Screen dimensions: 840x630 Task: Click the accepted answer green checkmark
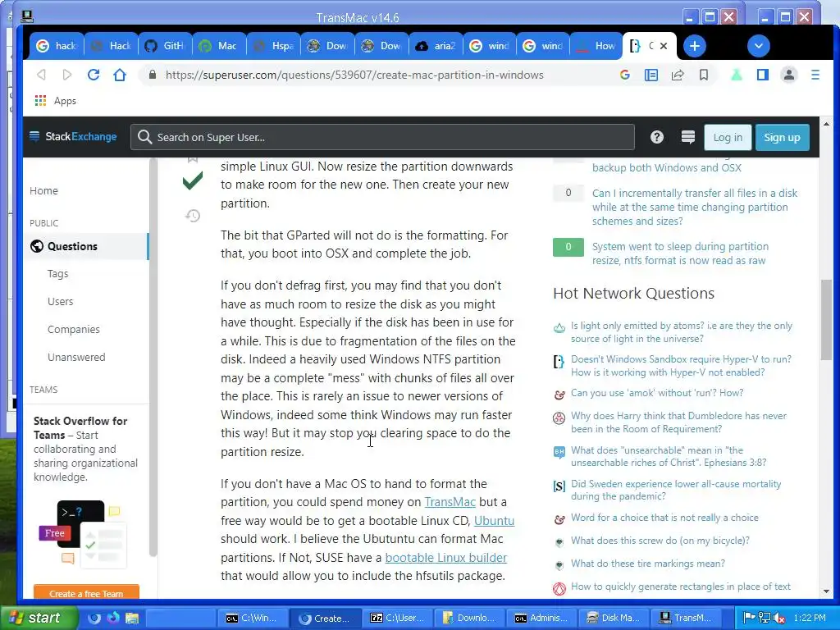193,180
